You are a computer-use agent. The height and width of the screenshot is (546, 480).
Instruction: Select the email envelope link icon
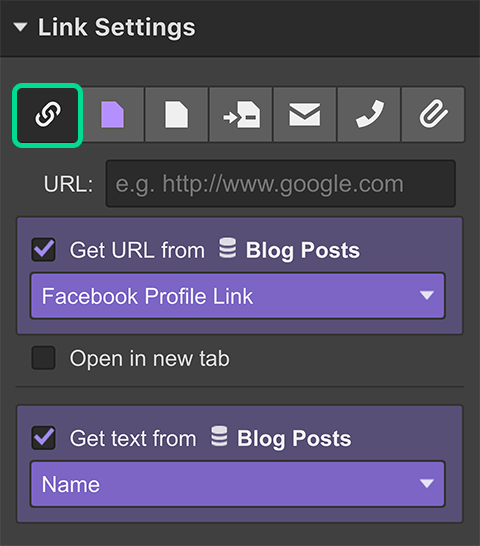[x=305, y=115]
